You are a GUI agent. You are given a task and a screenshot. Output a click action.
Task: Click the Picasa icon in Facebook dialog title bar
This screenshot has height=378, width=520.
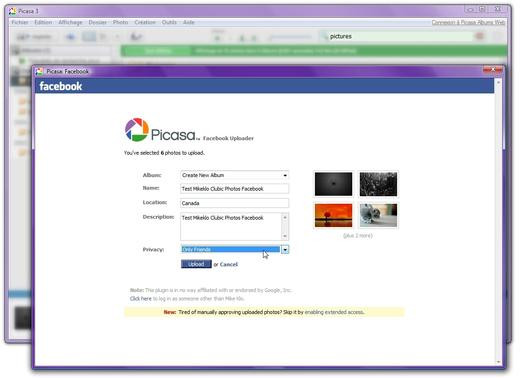click(40, 71)
